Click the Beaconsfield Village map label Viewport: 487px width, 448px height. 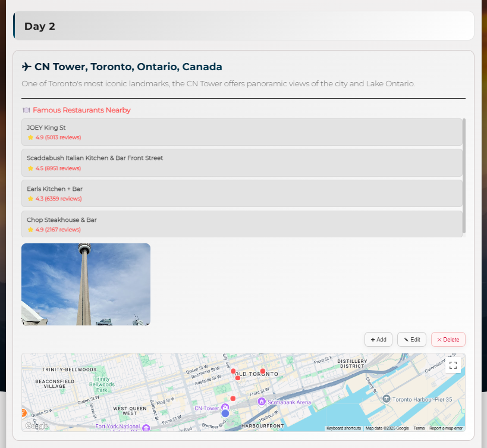55,384
